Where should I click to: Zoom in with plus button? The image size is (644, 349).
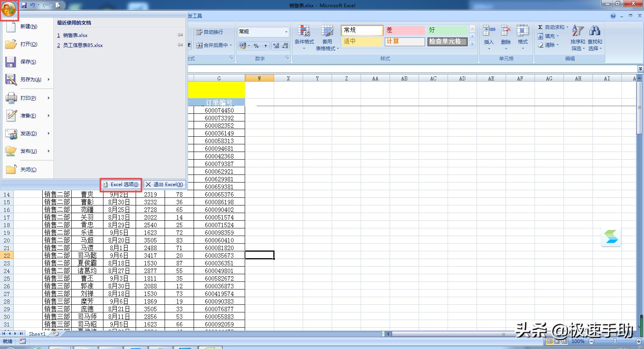(x=638, y=341)
